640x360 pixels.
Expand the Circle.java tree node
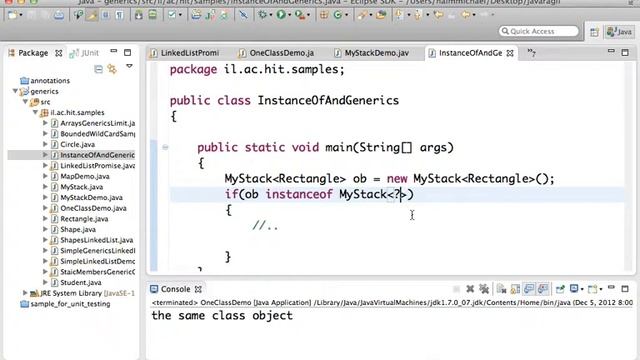[45, 144]
